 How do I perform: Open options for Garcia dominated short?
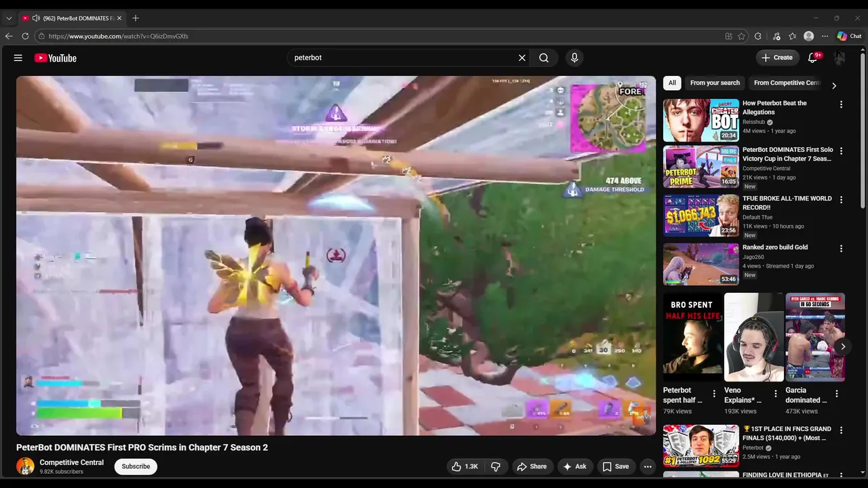(x=837, y=393)
